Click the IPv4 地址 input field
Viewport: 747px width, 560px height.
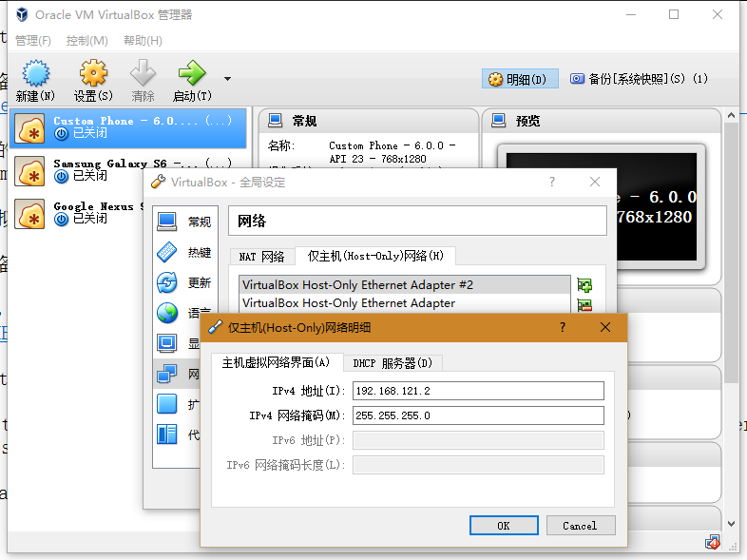(x=478, y=391)
